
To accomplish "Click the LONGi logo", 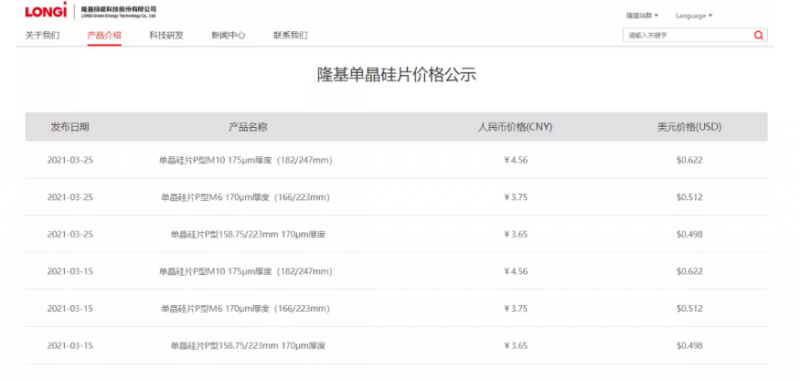I will click(46, 10).
